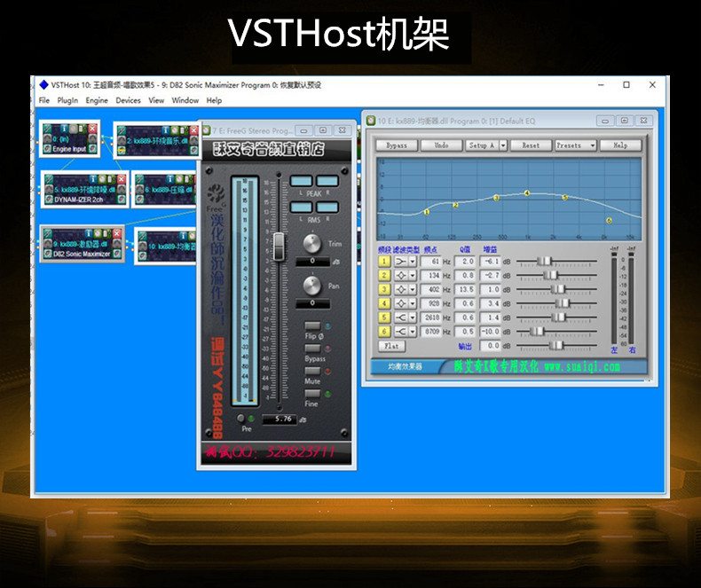
Task: Click the Help button in EQ window
Action: pyautogui.click(x=620, y=145)
